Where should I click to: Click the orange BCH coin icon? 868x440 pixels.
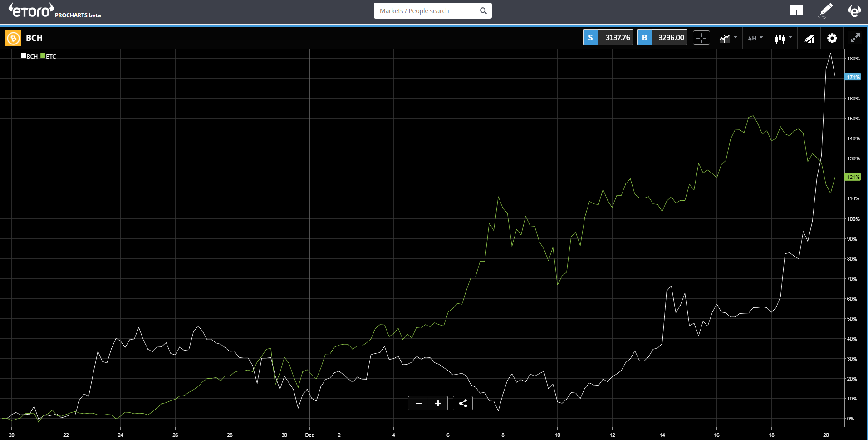13,38
